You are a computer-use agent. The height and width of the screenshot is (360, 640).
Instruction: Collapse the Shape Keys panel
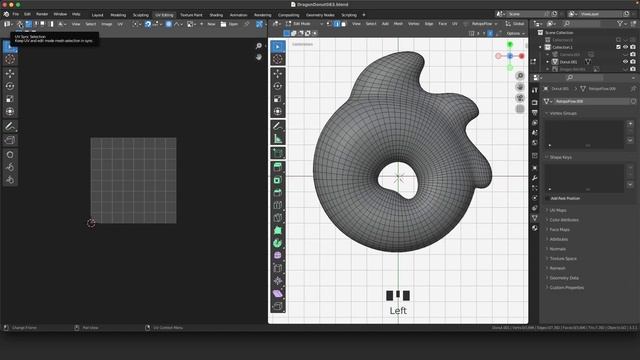tap(560, 158)
